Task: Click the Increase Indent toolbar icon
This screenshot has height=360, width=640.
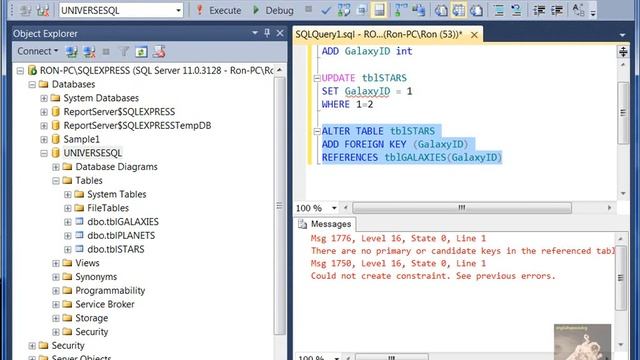Action: point(557,10)
